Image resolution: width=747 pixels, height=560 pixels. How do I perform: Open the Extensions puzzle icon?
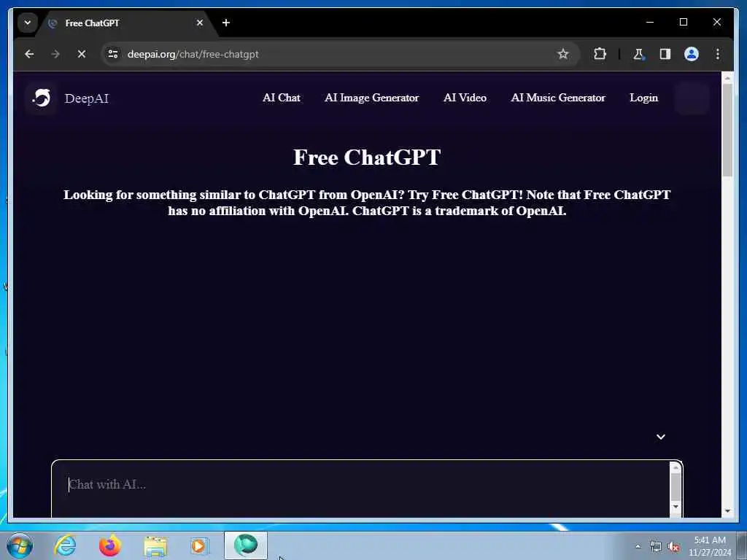point(600,54)
